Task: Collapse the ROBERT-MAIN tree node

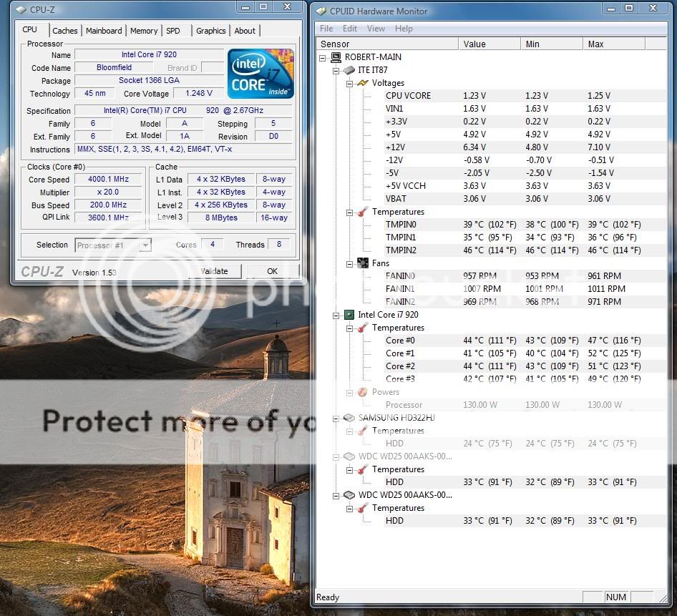Action: coord(323,58)
